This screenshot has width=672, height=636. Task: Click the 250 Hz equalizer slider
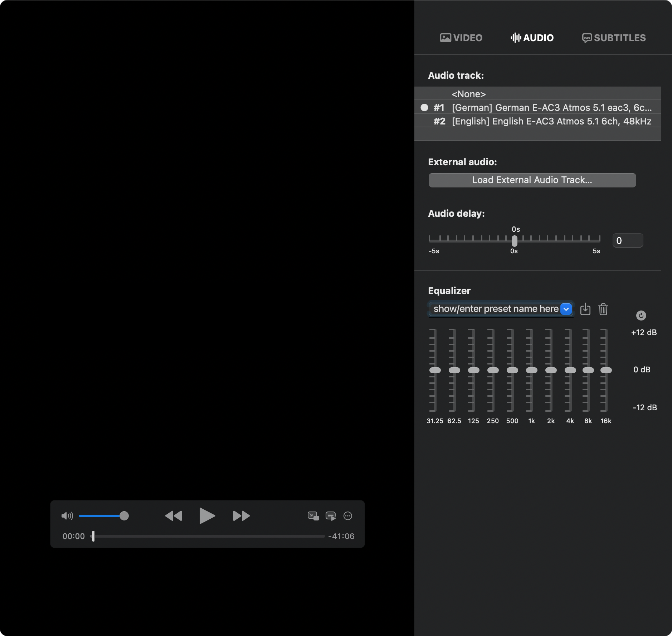coord(493,370)
